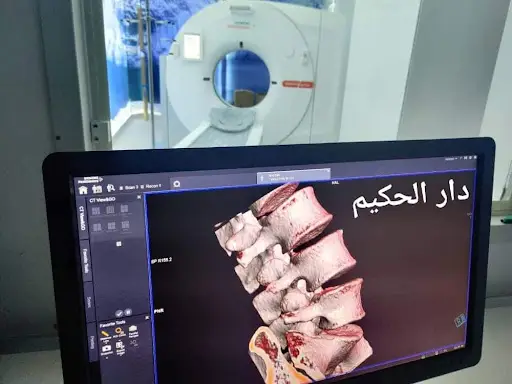Click the small grid icon below layouts
This screenshot has width=512, height=384.
(118, 244)
